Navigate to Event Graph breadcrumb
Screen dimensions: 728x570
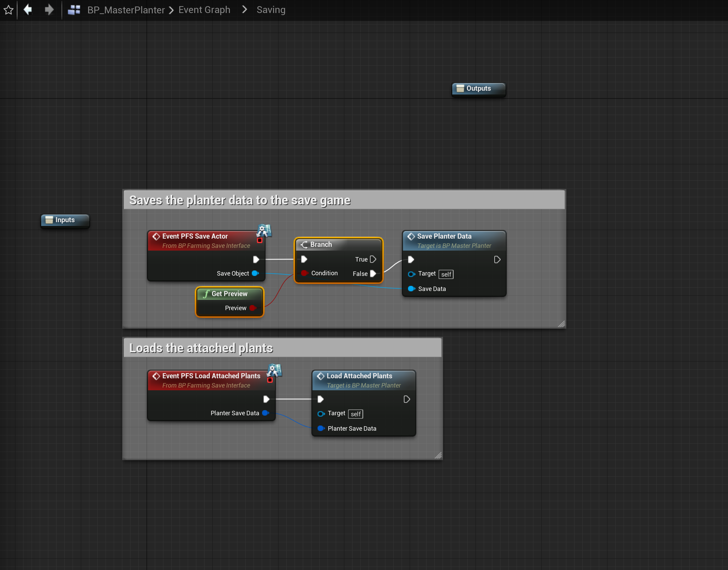tap(204, 10)
